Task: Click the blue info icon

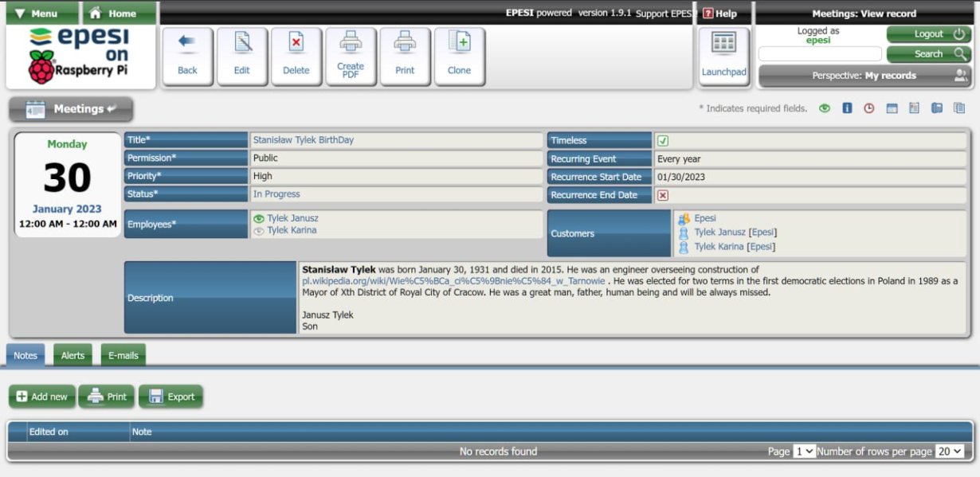Action: pos(847,108)
